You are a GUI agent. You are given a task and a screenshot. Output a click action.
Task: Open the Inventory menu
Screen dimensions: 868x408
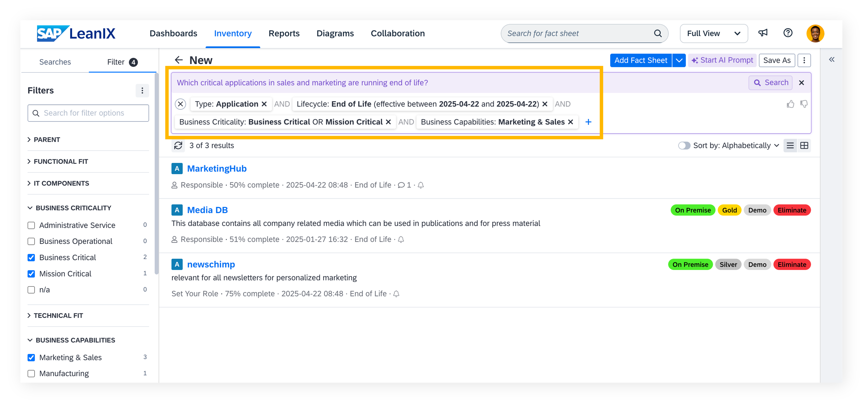pos(233,33)
